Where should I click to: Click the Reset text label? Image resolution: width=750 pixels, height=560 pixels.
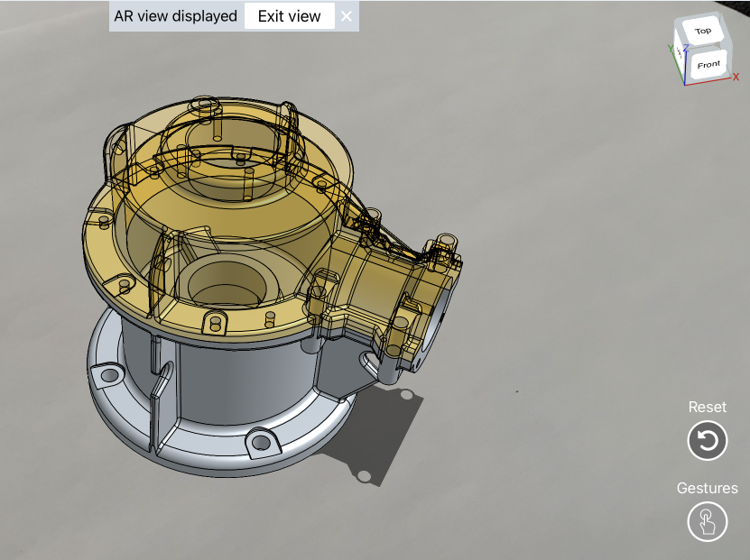(x=708, y=407)
